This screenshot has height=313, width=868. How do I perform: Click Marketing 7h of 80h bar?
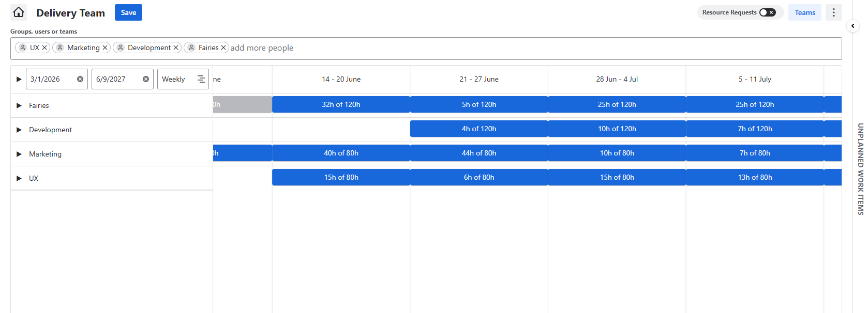click(755, 153)
